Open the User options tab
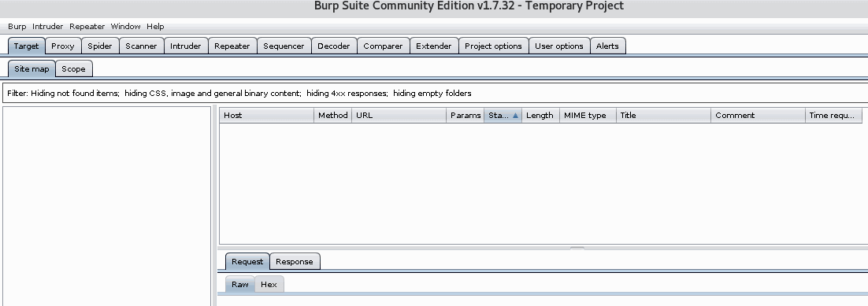 (x=559, y=46)
